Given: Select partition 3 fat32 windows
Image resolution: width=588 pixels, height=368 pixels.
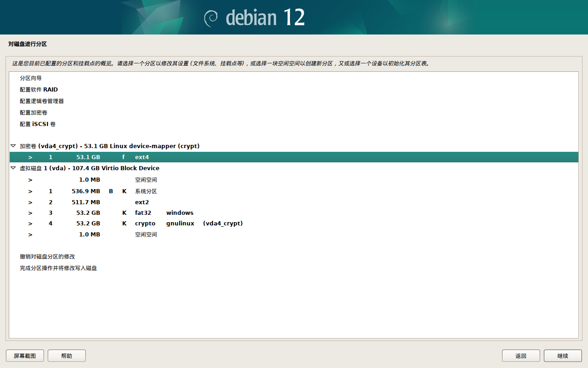Looking at the screenshot, I should 294,213.
